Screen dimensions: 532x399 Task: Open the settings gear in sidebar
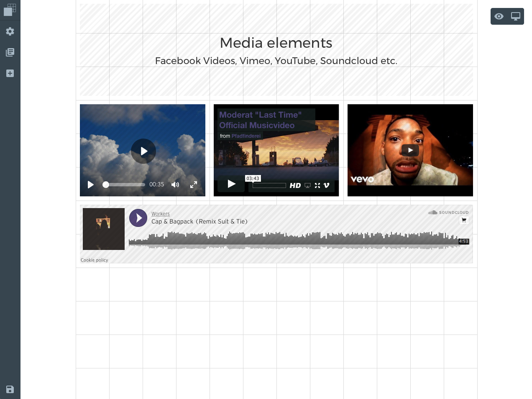[x=10, y=31]
